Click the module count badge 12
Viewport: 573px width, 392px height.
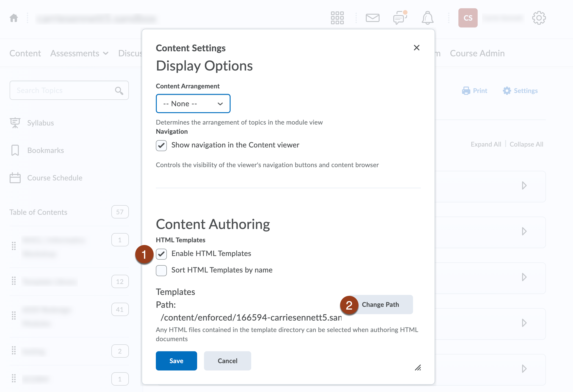click(120, 281)
